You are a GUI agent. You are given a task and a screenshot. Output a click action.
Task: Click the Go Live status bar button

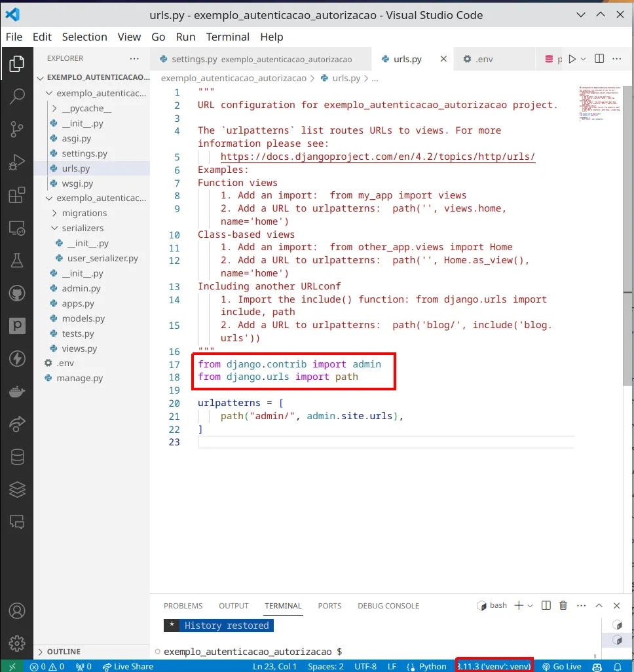click(x=562, y=666)
